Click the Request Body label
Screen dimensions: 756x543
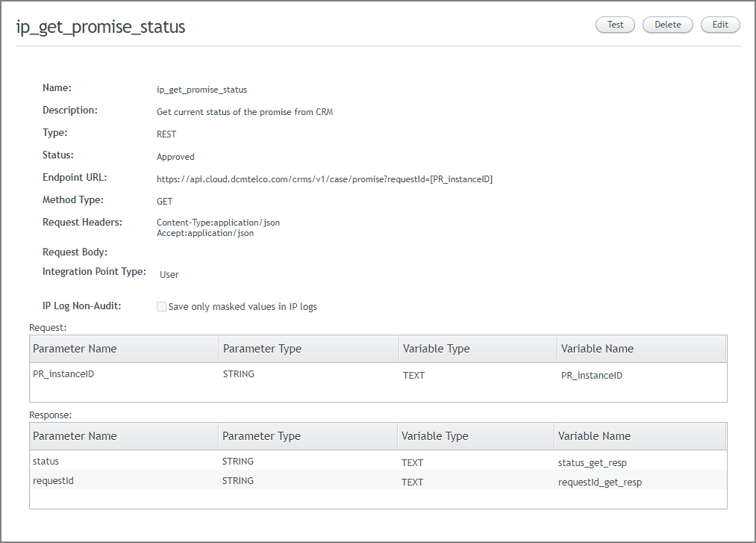(75, 252)
